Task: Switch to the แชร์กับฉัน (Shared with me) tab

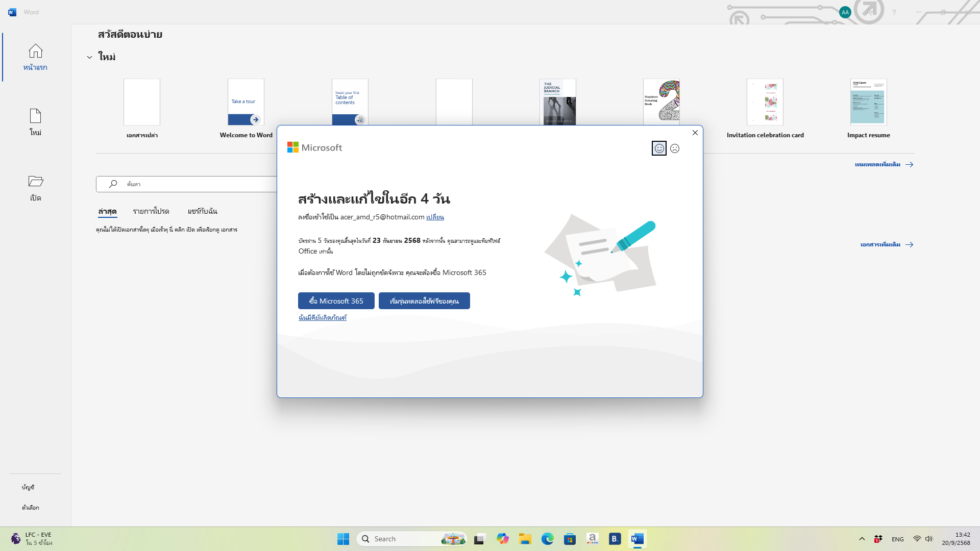Action: [202, 211]
